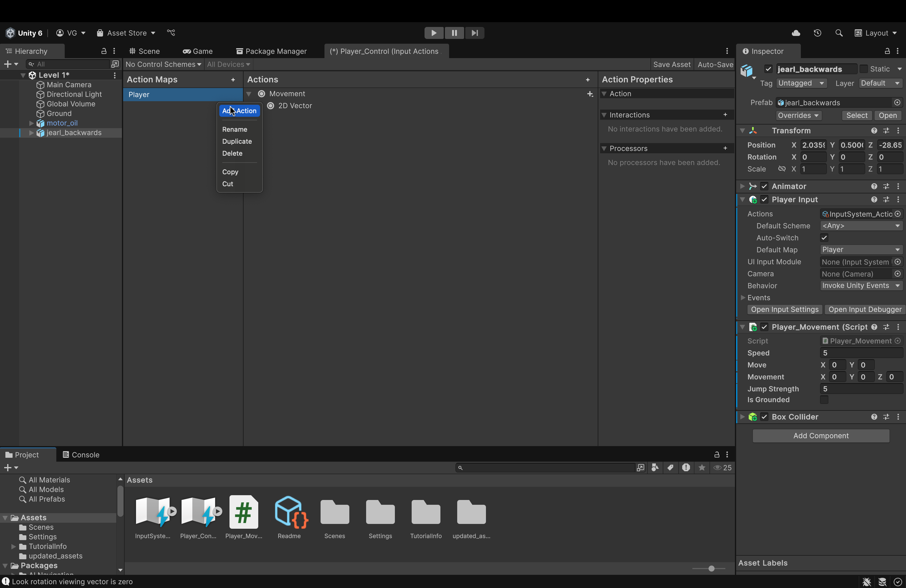Screen dimensions: 906x588
Task: Open Player Input component kebab menu
Action: click(x=898, y=199)
